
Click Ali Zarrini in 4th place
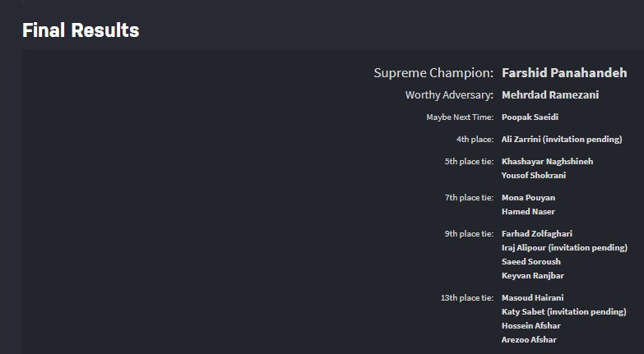562,140
